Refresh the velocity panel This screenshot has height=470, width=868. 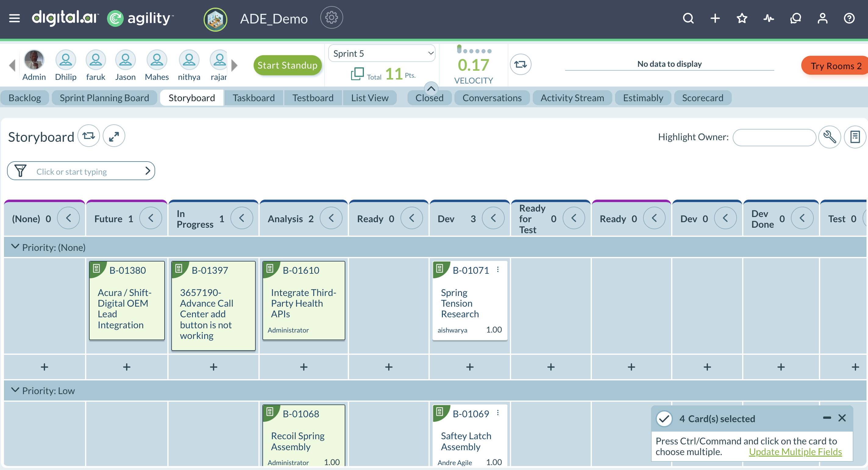click(520, 64)
